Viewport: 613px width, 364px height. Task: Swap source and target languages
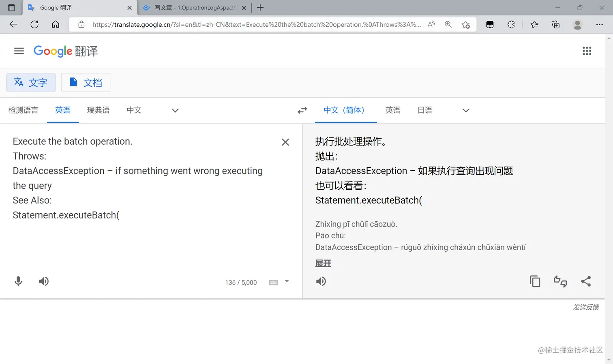pyautogui.click(x=302, y=110)
